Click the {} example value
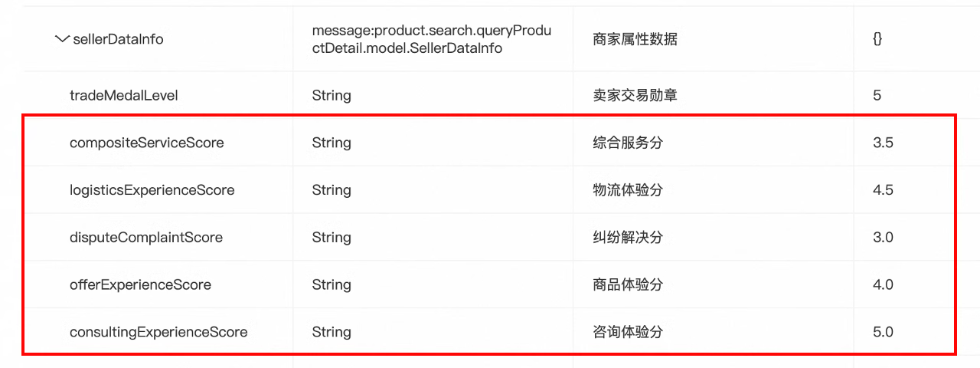The width and height of the screenshot is (980, 368). point(877,39)
